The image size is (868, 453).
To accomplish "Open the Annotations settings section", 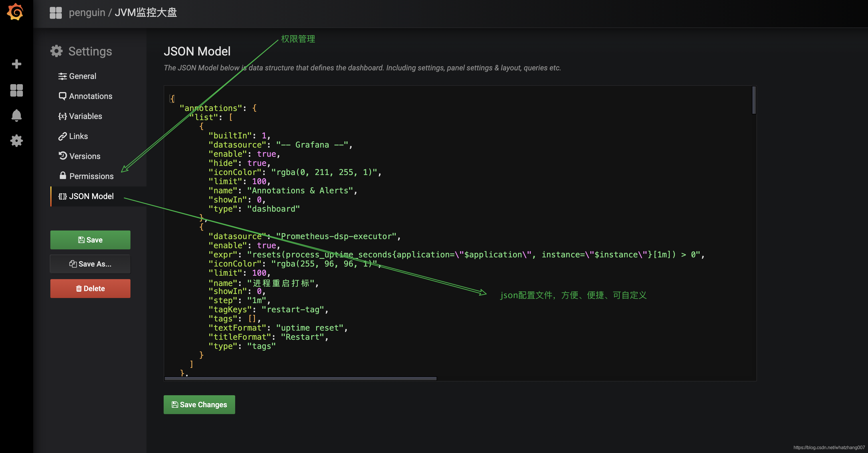I will [90, 96].
